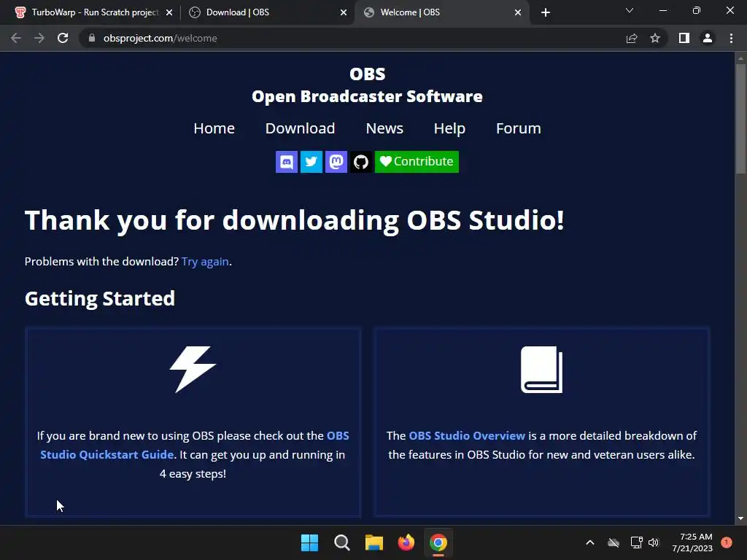Click the OneDrive cloud tray icon
The image size is (747, 560).
click(x=614, y=542)
